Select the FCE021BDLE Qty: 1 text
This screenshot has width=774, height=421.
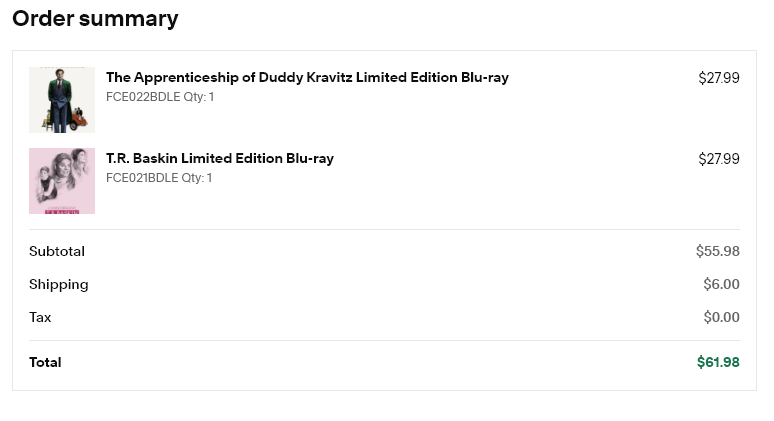159,178
